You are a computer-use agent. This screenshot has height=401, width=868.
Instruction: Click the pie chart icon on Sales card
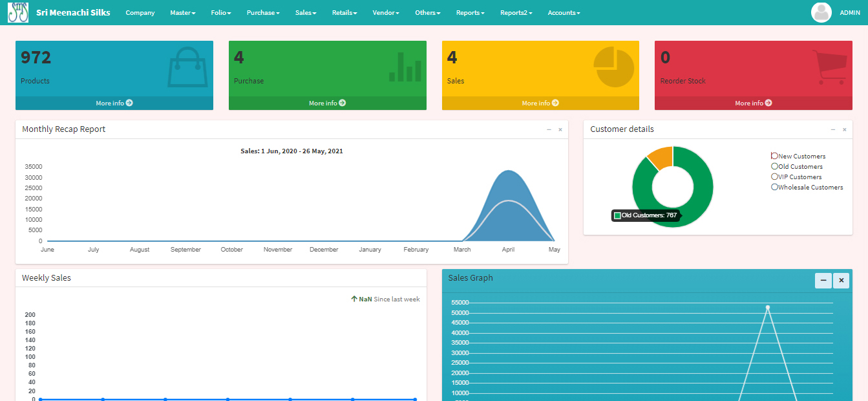[x=614, y=67]
